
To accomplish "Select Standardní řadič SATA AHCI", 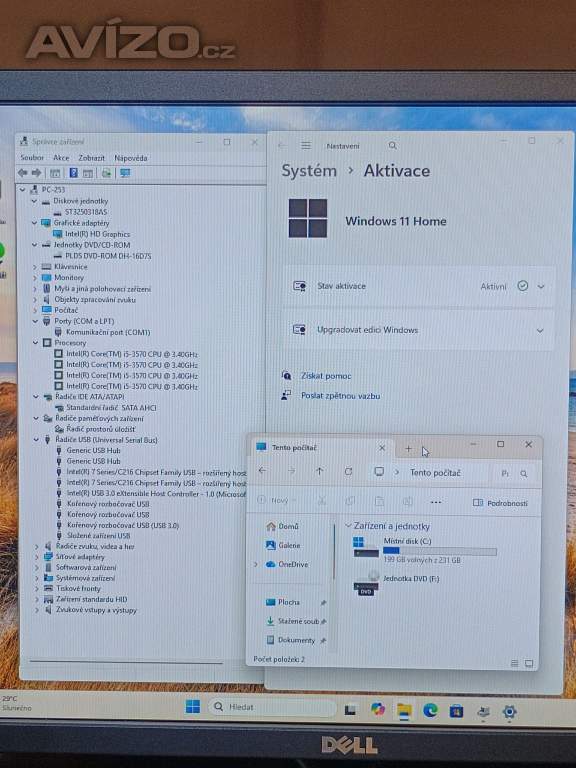I will (x=111, y=408).
